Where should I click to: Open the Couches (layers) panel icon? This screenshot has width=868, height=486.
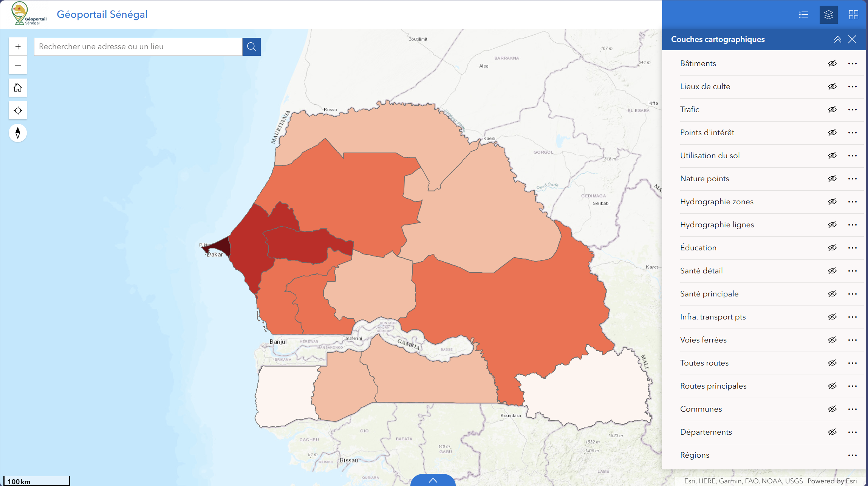pos(828,14)
